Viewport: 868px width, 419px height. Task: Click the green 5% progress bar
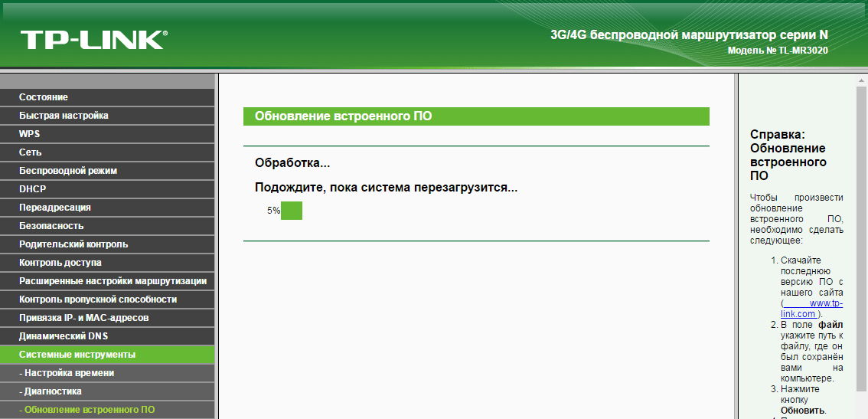click(292, 211)
